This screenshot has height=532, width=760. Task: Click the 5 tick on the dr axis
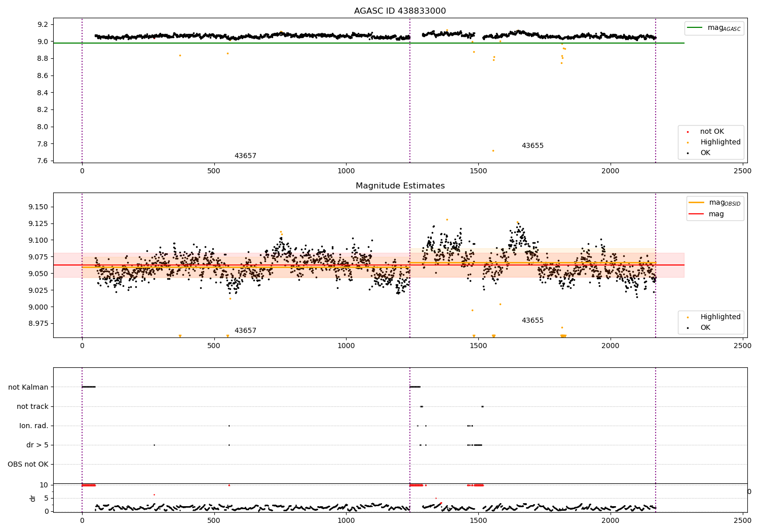46,499
